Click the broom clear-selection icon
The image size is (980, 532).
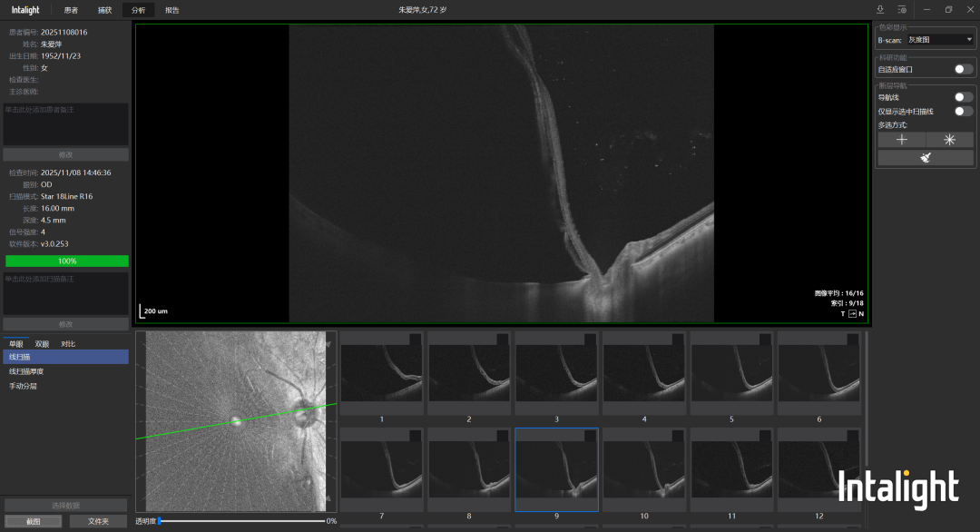[926, 158]
